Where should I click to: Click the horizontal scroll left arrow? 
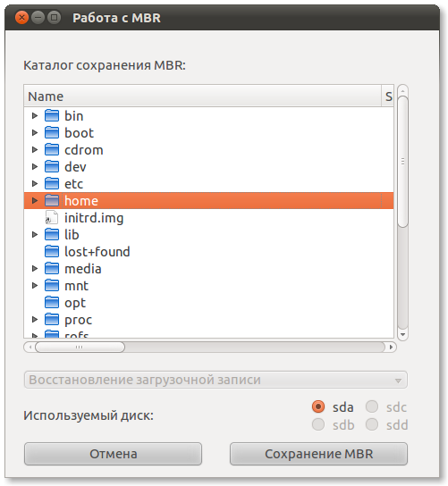[30, 347]
